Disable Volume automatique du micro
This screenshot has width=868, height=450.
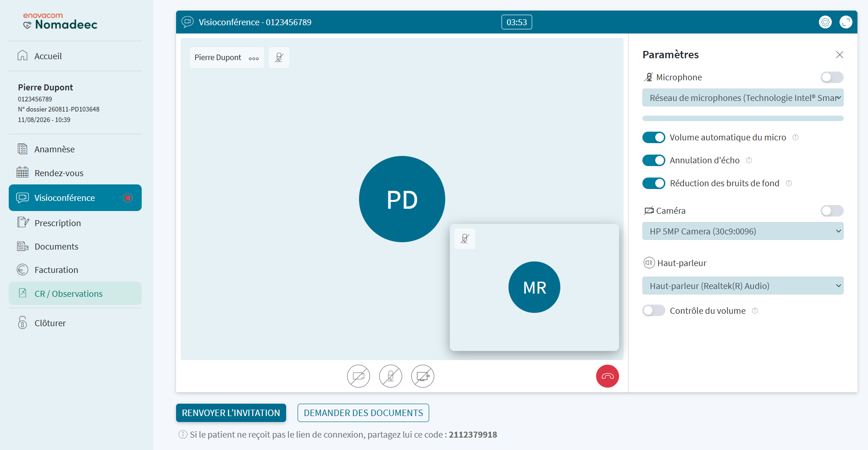pyautogui.click(x=654, y=137)
